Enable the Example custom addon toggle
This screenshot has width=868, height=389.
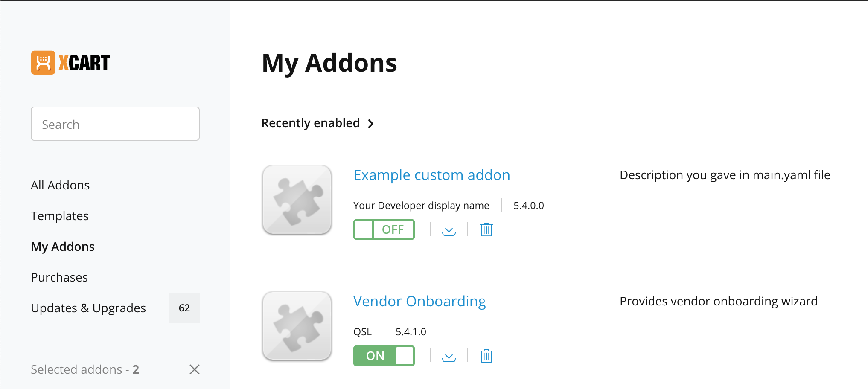point(384,229)
